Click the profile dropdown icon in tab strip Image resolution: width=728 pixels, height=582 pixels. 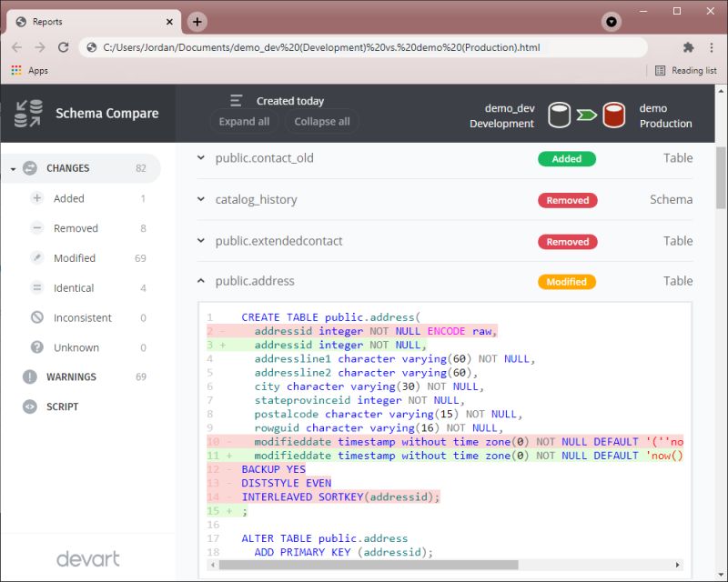(x=612, y=22)
